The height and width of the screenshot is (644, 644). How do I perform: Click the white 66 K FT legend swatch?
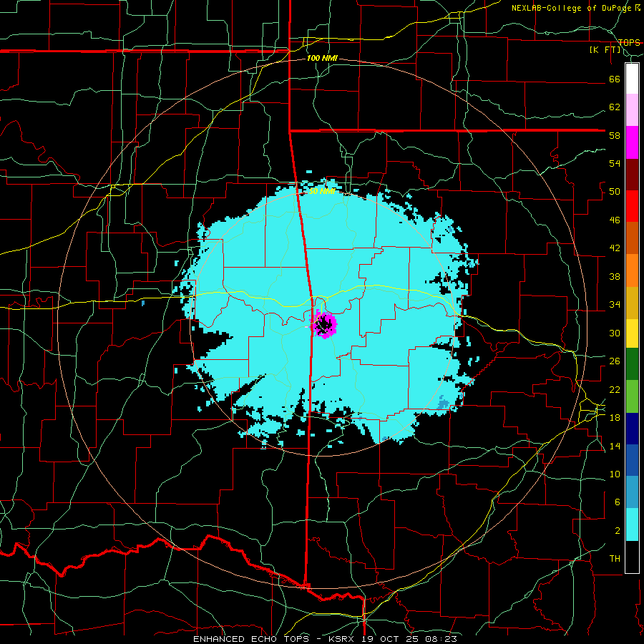632,79
